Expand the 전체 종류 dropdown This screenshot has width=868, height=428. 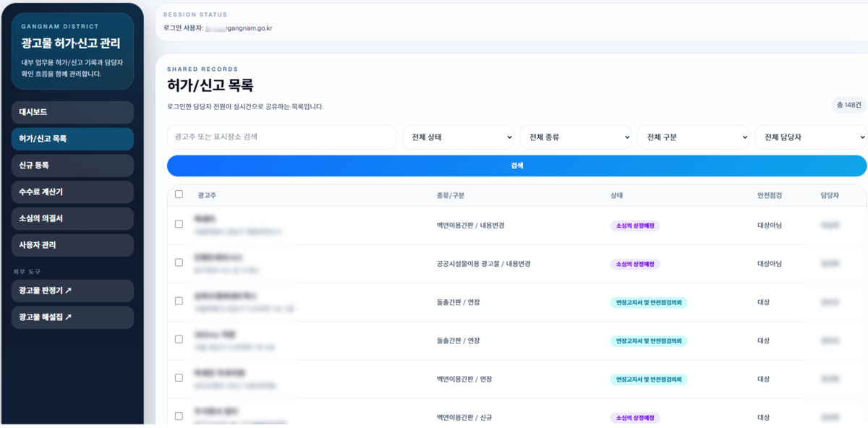point(576,137)
